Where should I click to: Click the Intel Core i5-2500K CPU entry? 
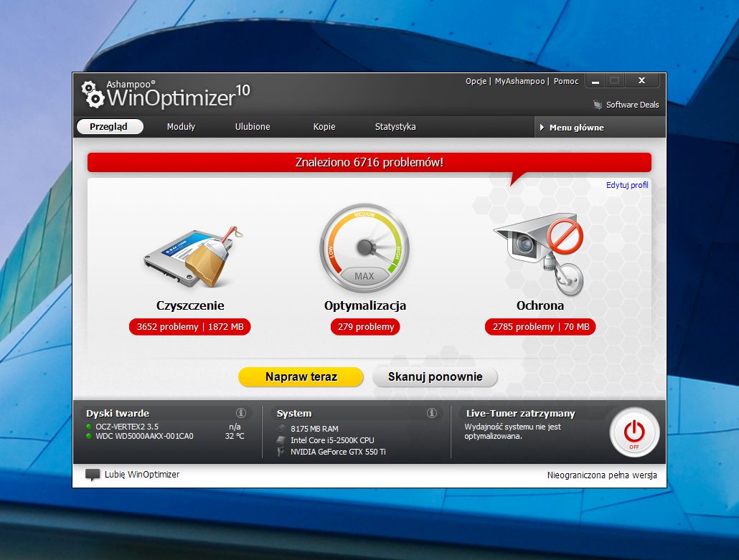tap(332, 440)
